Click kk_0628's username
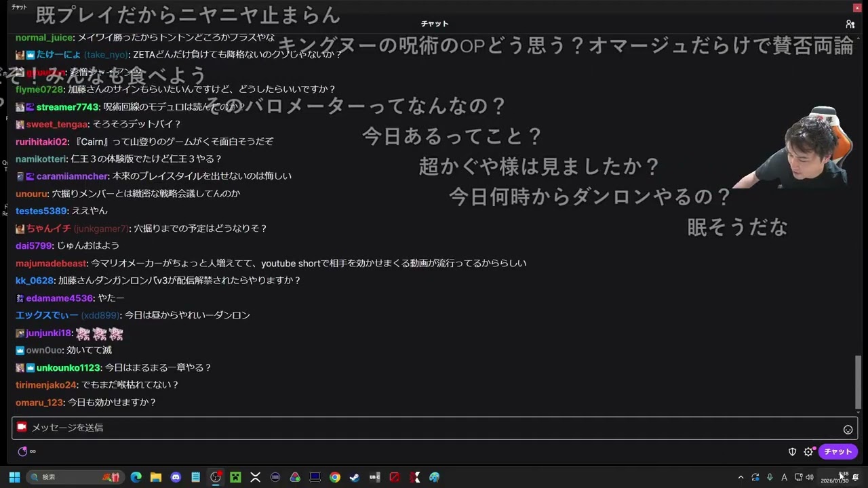The height and width of the screenshot is (488, 868). tap(35, 281)
